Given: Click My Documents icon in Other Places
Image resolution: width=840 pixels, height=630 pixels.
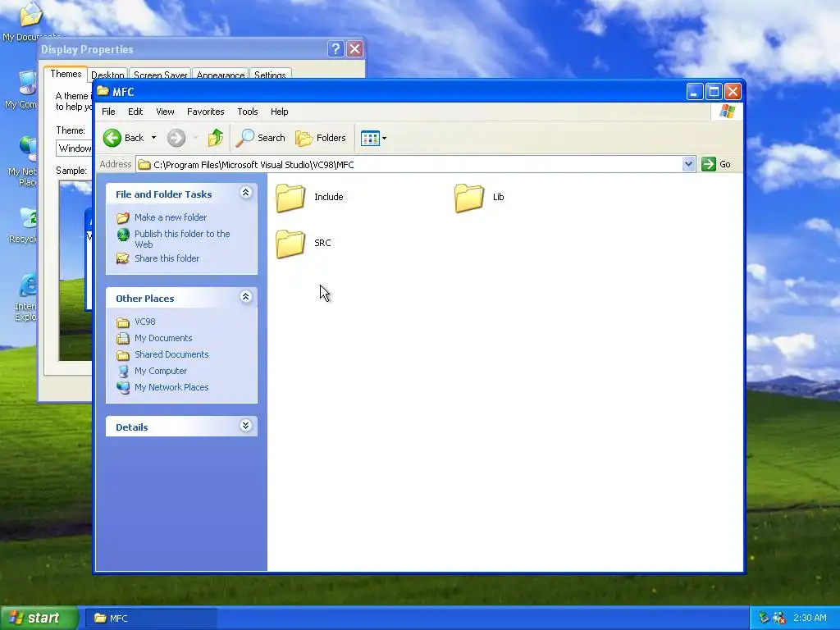Looking at the screenshot, I should tap(123, 339).
